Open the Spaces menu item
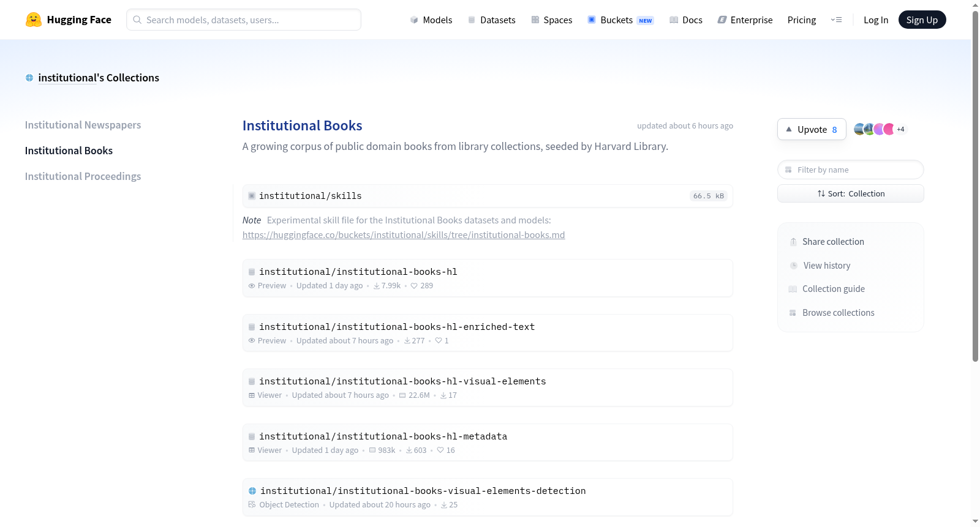The width and height of the screenshot is (980, 527). [x=552, y=20]
